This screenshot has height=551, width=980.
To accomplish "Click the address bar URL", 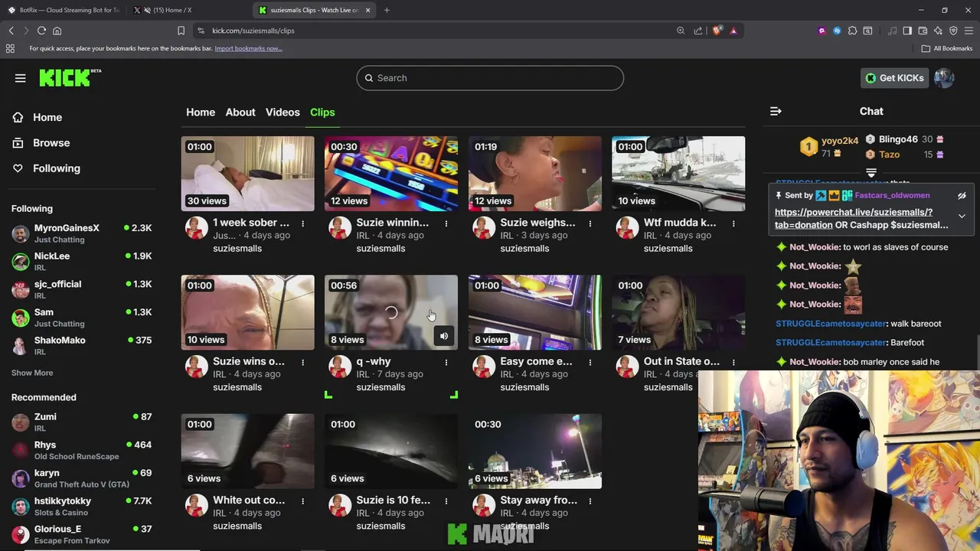I will click(253, 31).
